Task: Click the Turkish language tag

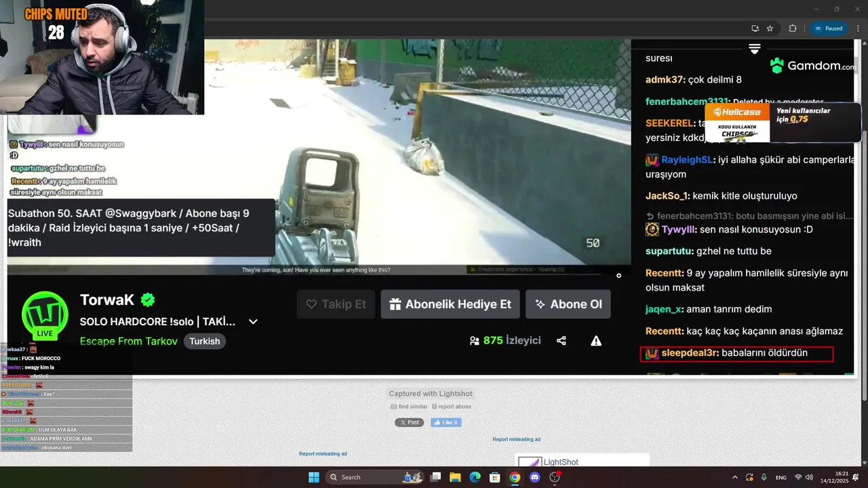Action: [205, 341]
